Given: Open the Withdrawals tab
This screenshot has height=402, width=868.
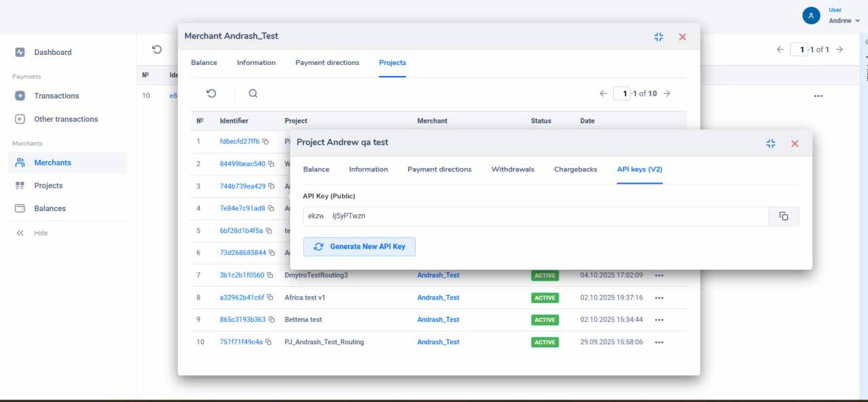Looking at the screenshot, I should [x=513, y=169].
